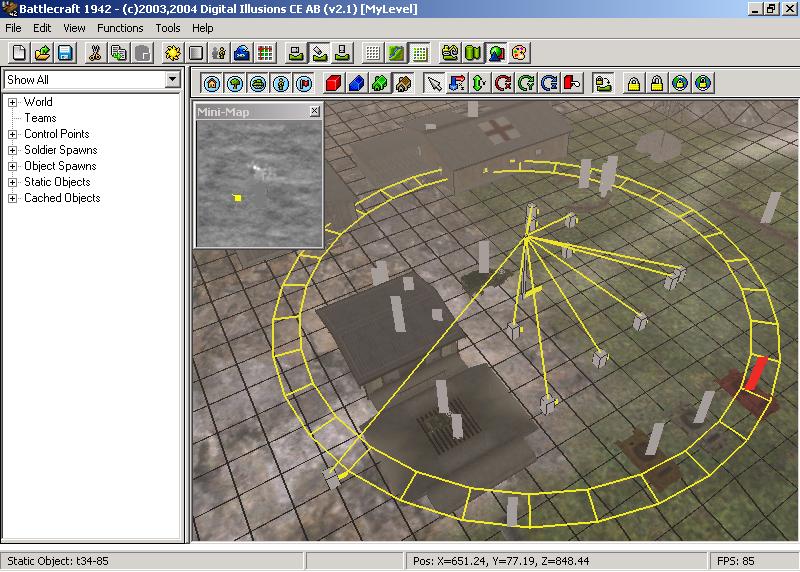This screenshot has width=800, height=572.
Task: Open the Show All dropdown
Action: pos(172,80)
